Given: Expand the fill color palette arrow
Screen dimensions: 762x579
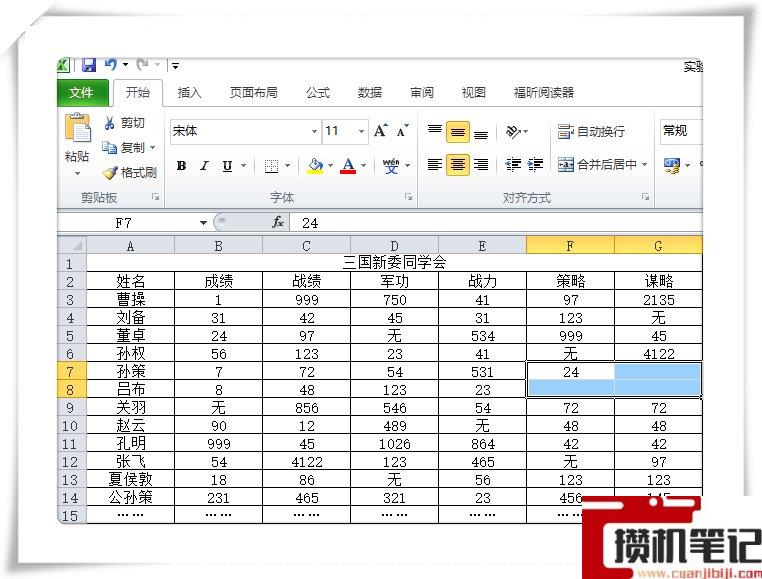Looking at the screenshot, I should (330, 166).
